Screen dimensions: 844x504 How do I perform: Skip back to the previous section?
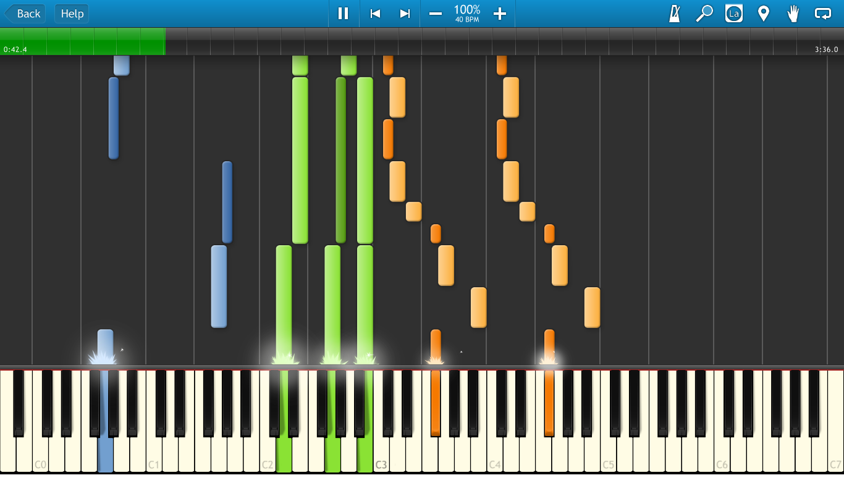tap(375, 14)
